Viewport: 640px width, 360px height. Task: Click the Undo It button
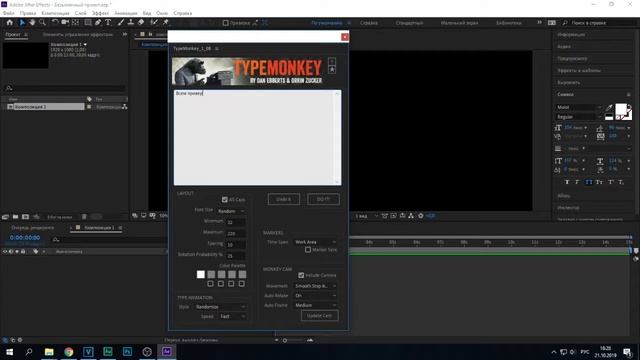284,199
